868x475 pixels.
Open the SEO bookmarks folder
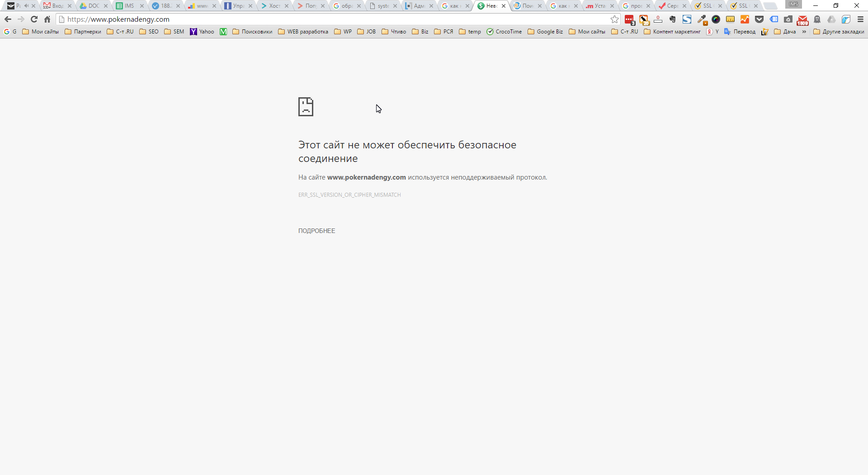point(149,32)
